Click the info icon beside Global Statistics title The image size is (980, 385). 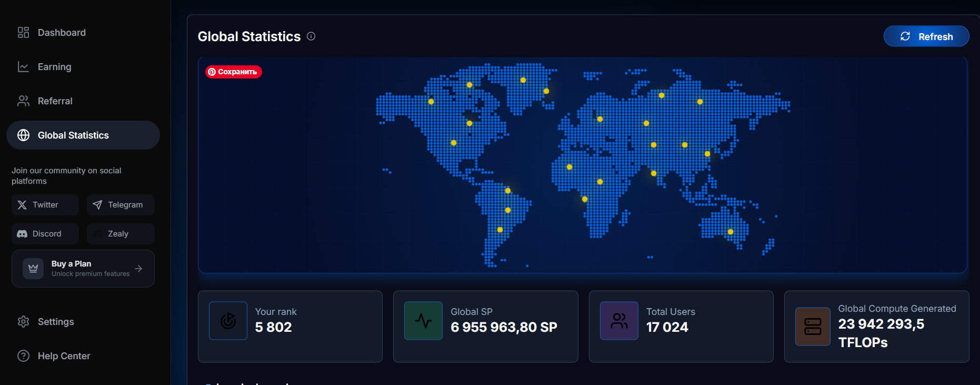311,36
